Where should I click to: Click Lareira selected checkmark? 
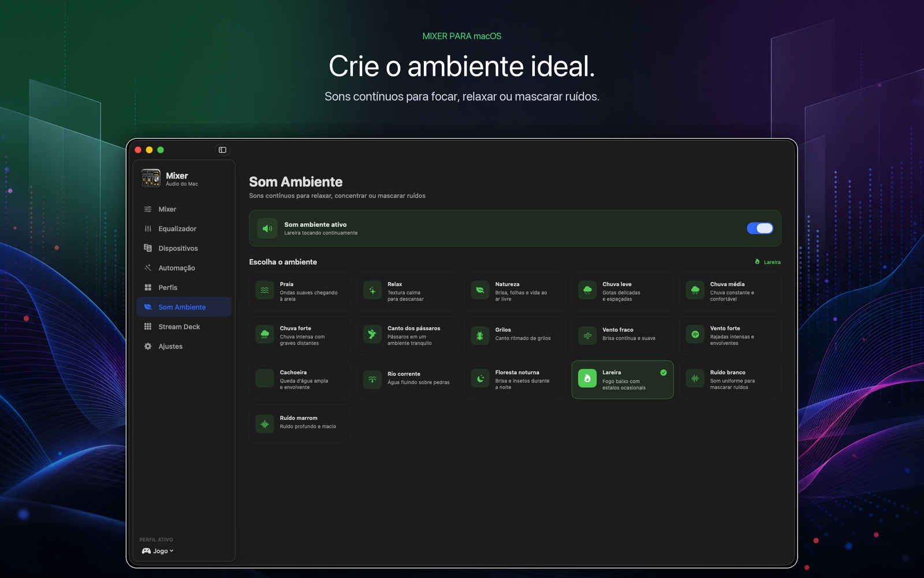(x=664, y=373)
